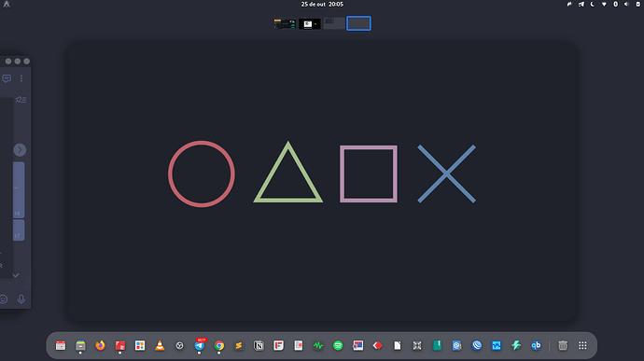644x361 pixels.
Task: Open the Wi-Fi indicator in top bar
Action: point(604,4)
